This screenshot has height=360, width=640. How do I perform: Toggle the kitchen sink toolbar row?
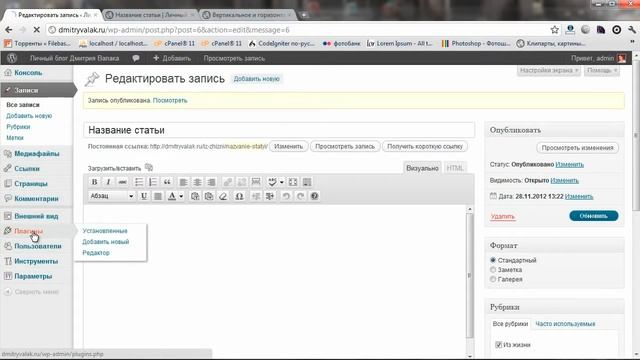pos(307,182)
